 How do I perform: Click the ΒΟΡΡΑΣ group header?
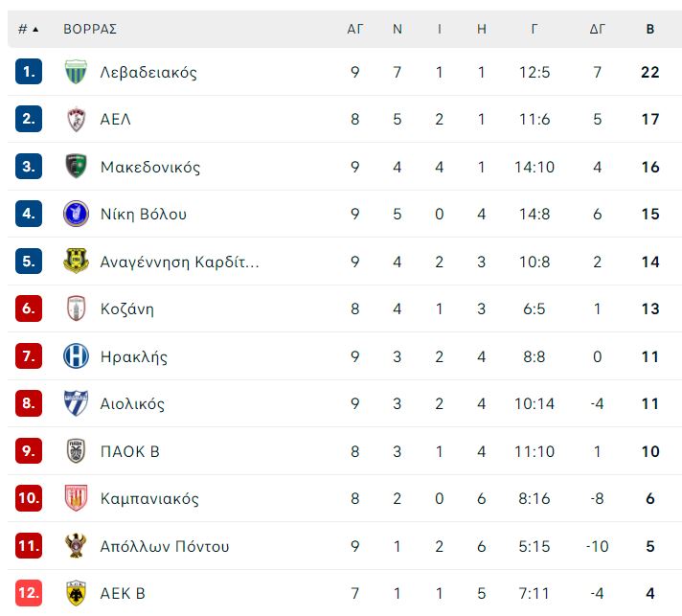tap(90, 29)
